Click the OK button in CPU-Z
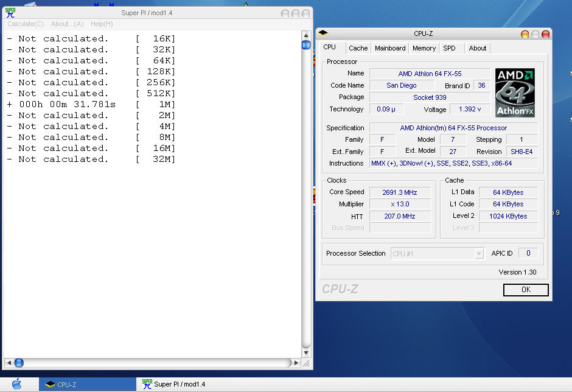The image size is (572, 392). pos(526,290)
